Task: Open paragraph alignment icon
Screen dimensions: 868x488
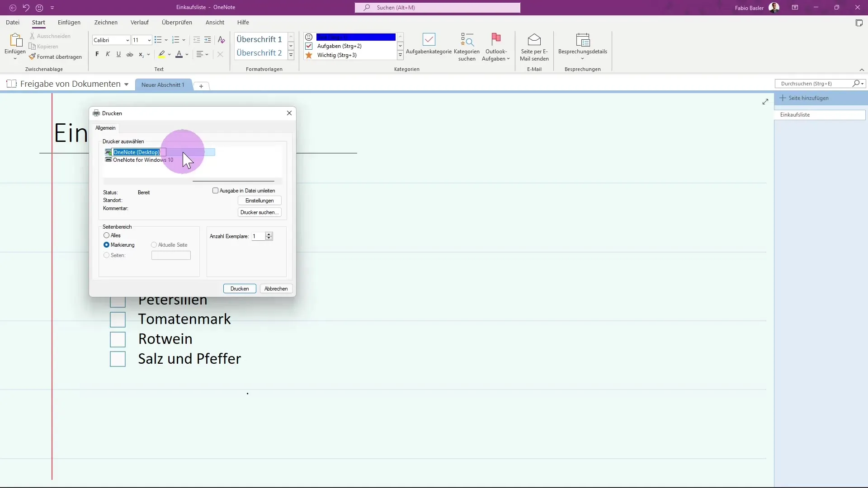Action: coord(200,54)
